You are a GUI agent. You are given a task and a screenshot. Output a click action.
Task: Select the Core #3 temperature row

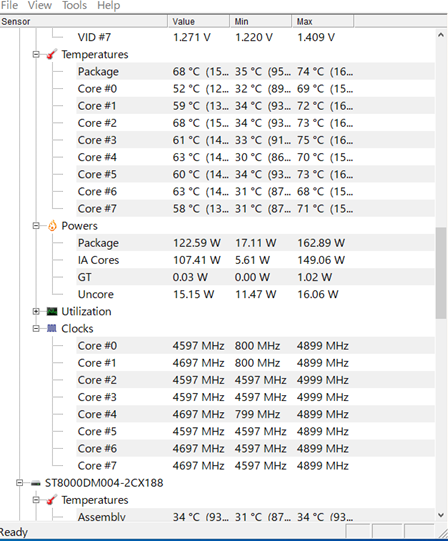click(x=255, y=140)
